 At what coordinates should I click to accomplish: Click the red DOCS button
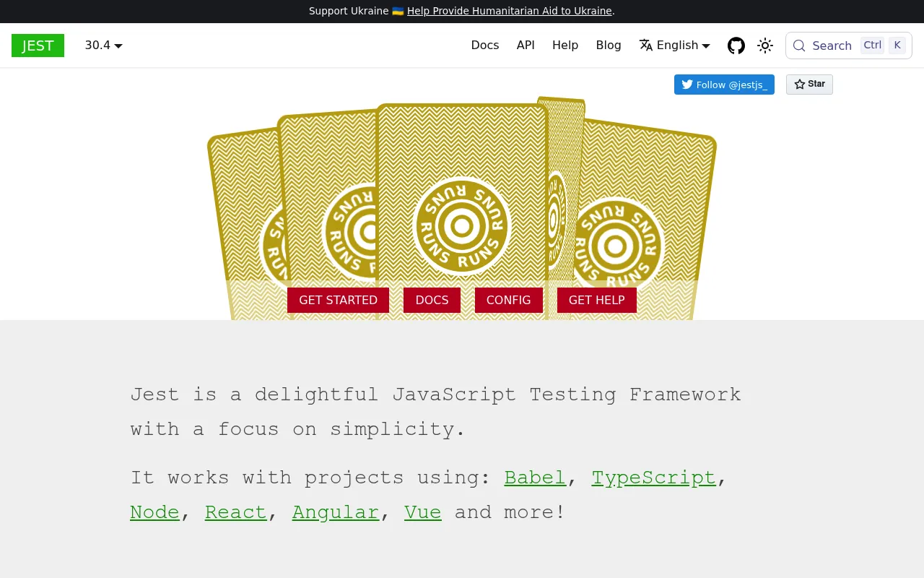pos(432,300)
